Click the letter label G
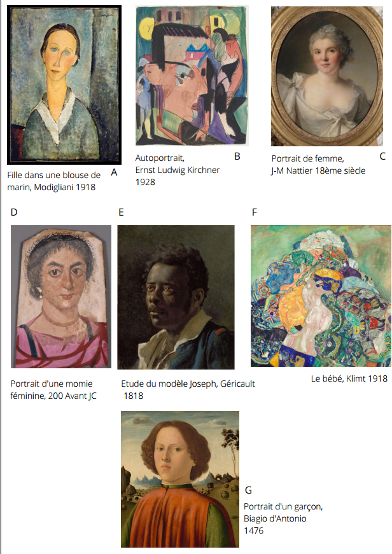392x554 pixels. (248, 490)
